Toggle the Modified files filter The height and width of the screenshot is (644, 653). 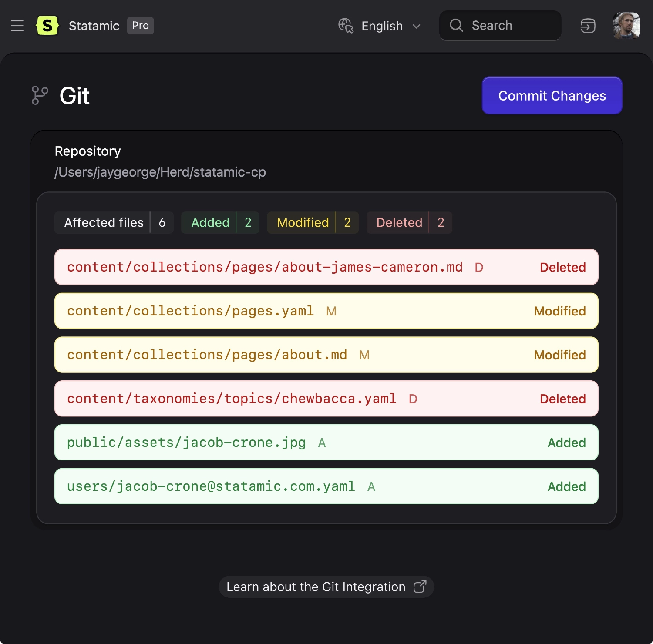tap(313, 222)
